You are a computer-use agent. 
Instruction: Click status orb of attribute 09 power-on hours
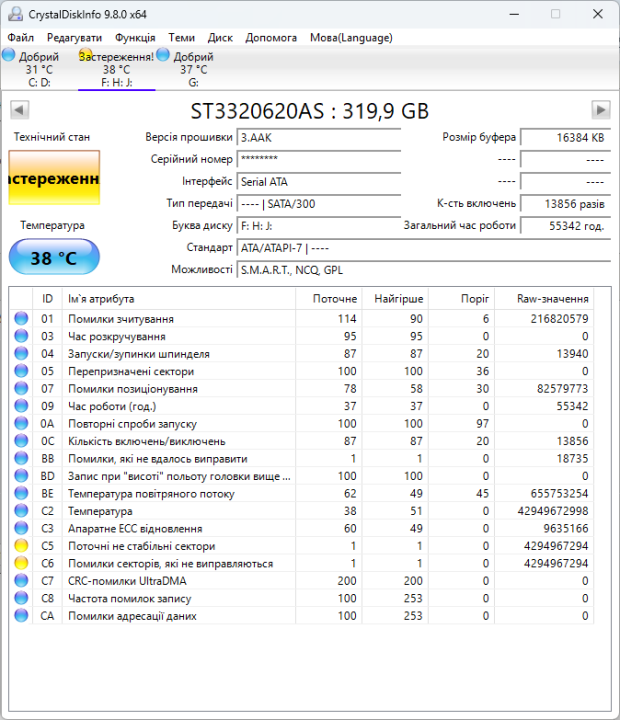point(21,405)
